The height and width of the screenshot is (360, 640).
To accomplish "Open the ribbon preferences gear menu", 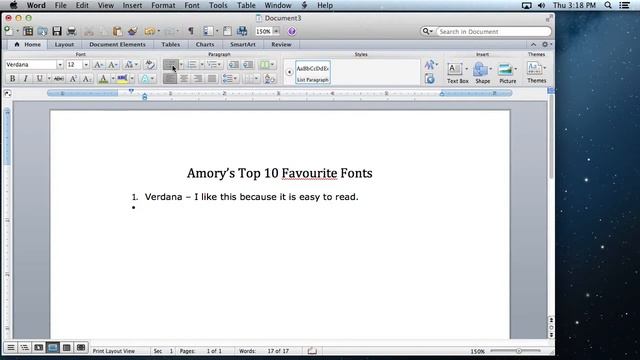I will coord(546,44).
